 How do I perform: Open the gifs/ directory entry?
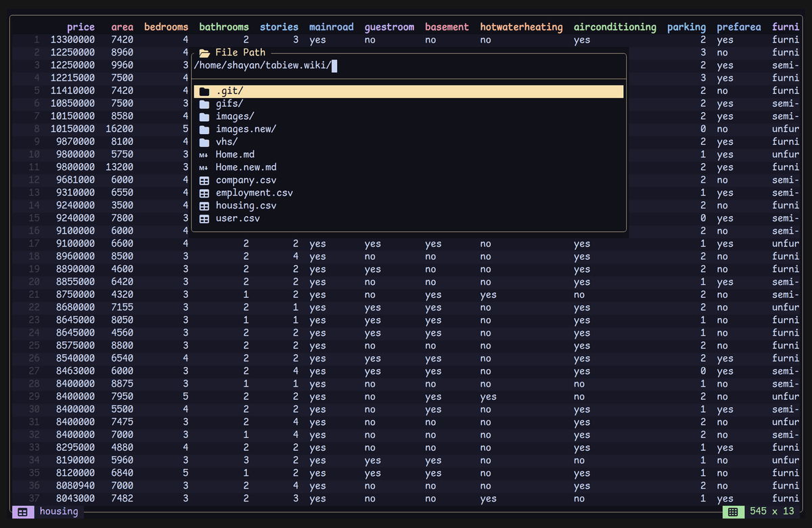coord(409,104)
